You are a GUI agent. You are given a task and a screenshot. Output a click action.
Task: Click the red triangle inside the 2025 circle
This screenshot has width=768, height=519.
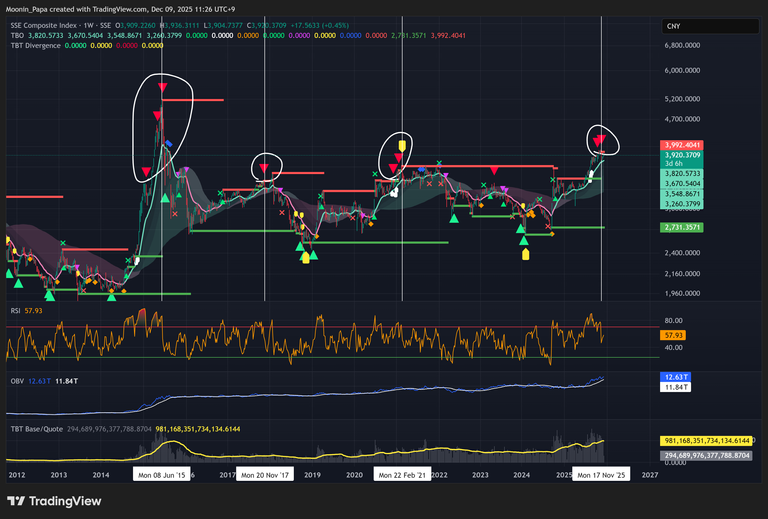598,140
